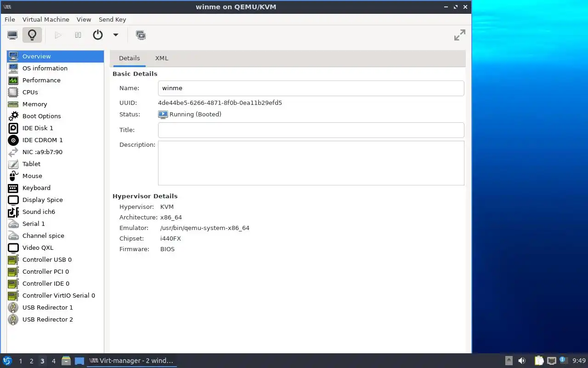Open the network tray icon
This screenshot has width=588, height=368.
click(552, 361)
